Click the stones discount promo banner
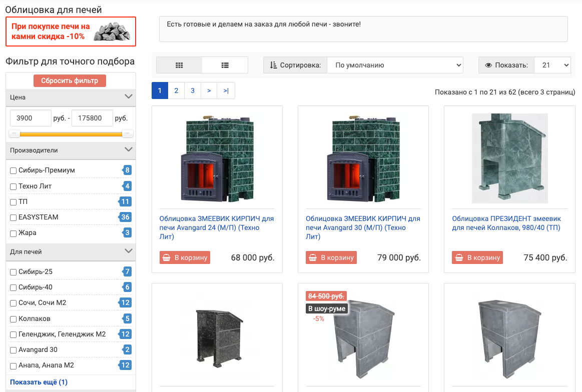The image size is (582, 392). click(x=71, y=31)
